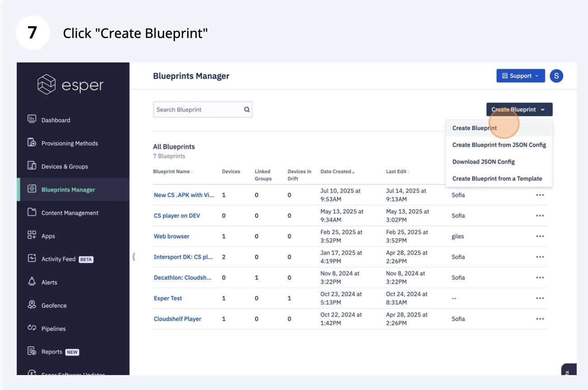
Task: Click the Devices in Drift column header
Action: coord(299,175)
